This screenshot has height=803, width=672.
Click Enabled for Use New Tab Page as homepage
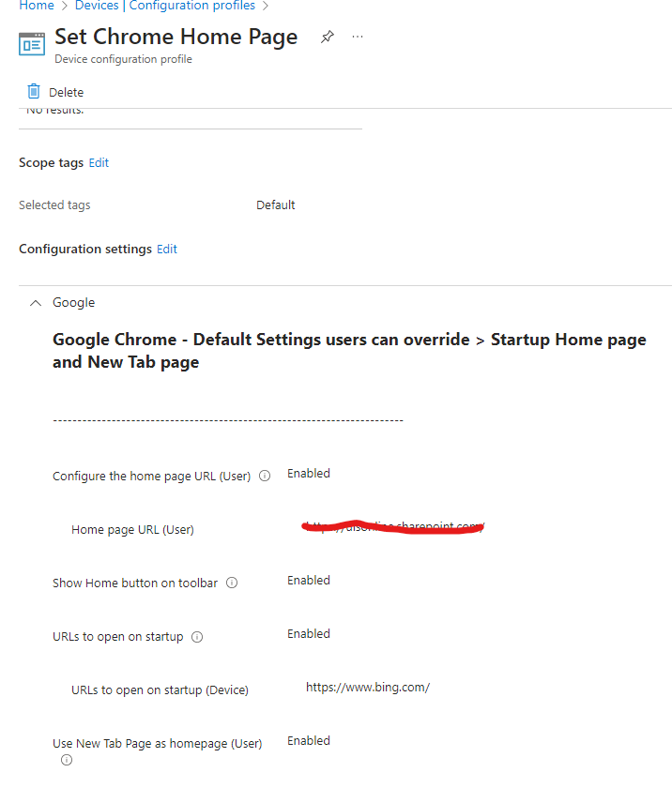[x=309, y=741]
